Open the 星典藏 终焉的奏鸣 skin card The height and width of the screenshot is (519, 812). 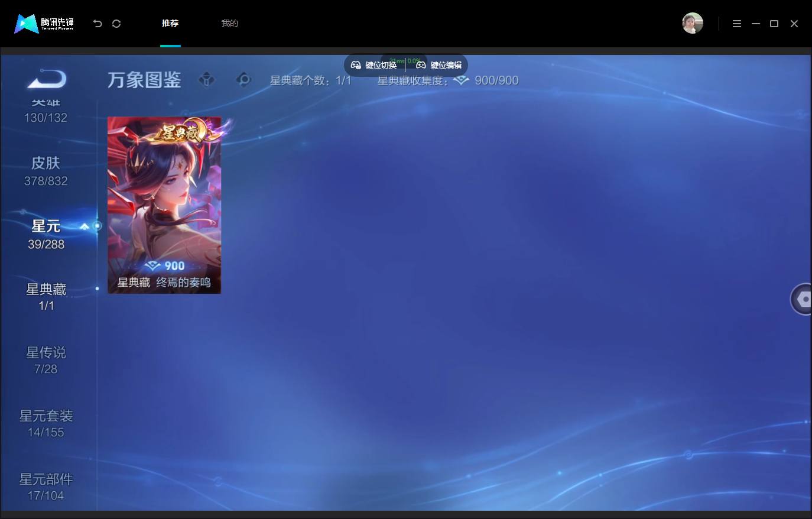pyautogui.click(x=164, y=205)
